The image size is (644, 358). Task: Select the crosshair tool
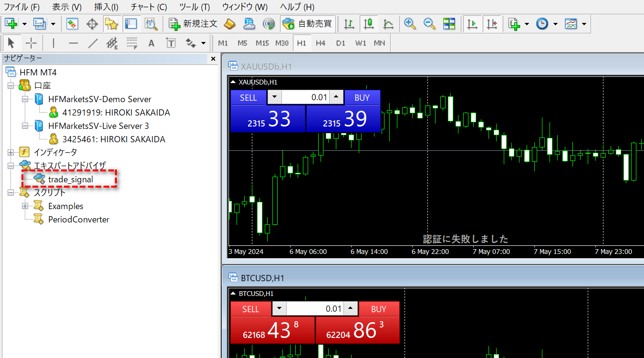point(31,43)
